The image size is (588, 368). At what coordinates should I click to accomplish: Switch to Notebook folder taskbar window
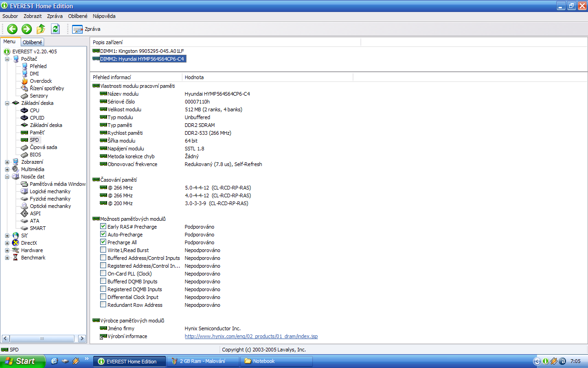(276, 361)
